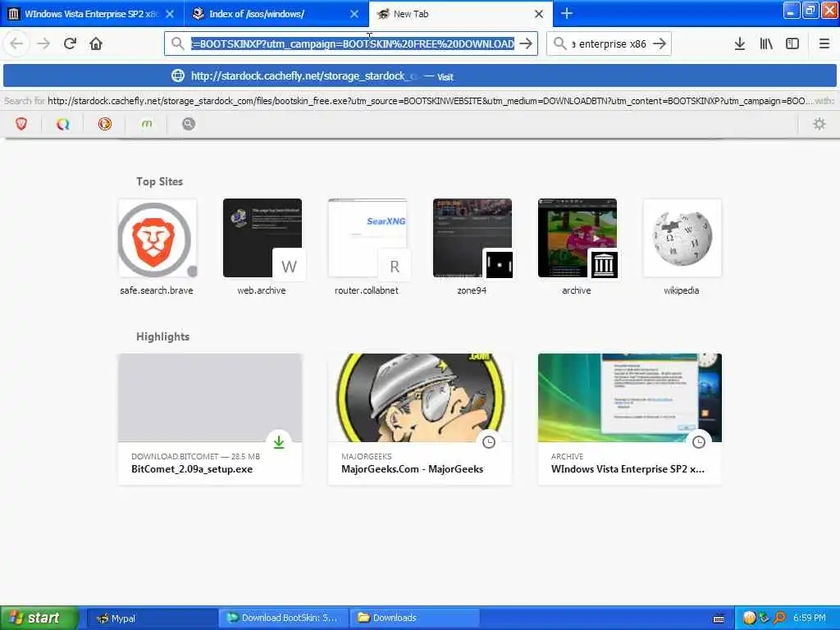
Task: Search with the grey magnifier engine icon
Action: tap(188, 124)
